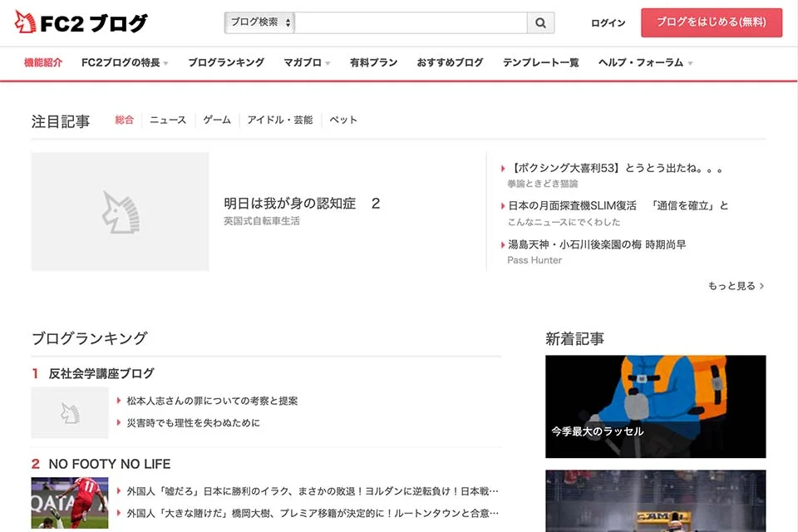Switch to the ゲーム tab

tap(217, 121)
